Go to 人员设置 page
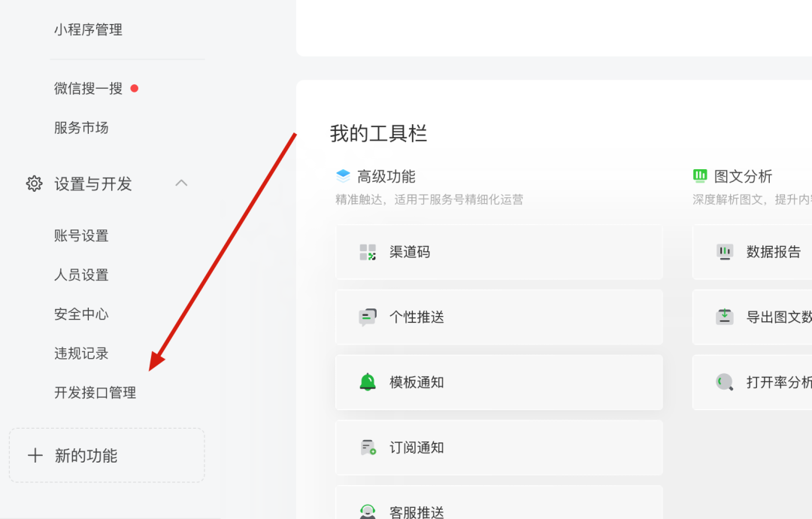812x519 pixels. tap(81, 275)
